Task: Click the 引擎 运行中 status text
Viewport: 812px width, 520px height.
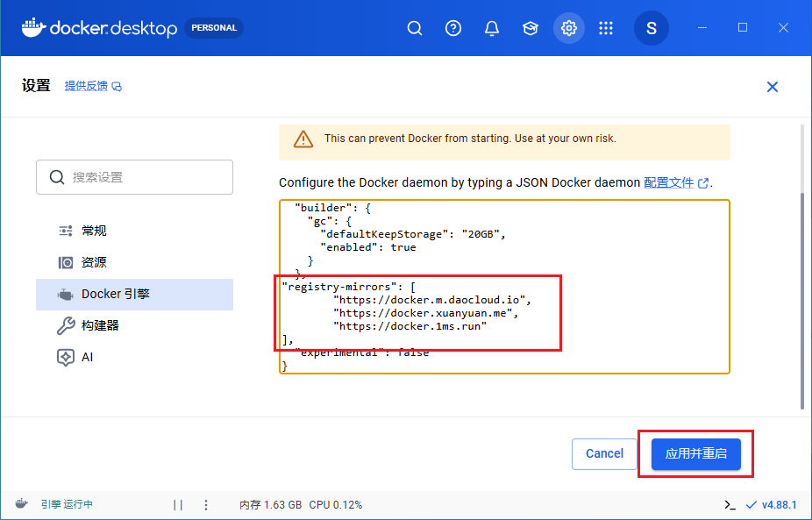Action: (67, 504)
